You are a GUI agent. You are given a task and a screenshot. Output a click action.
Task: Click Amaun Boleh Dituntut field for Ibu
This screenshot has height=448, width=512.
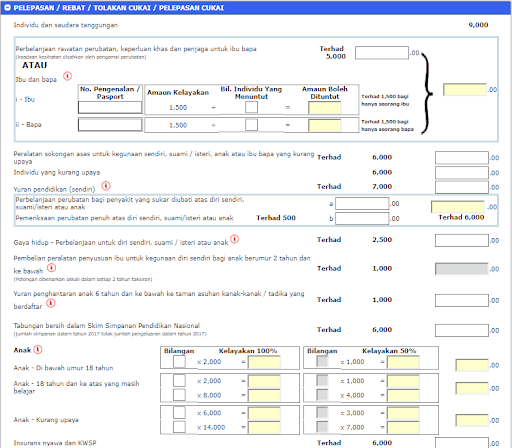[x=325, y=108]
